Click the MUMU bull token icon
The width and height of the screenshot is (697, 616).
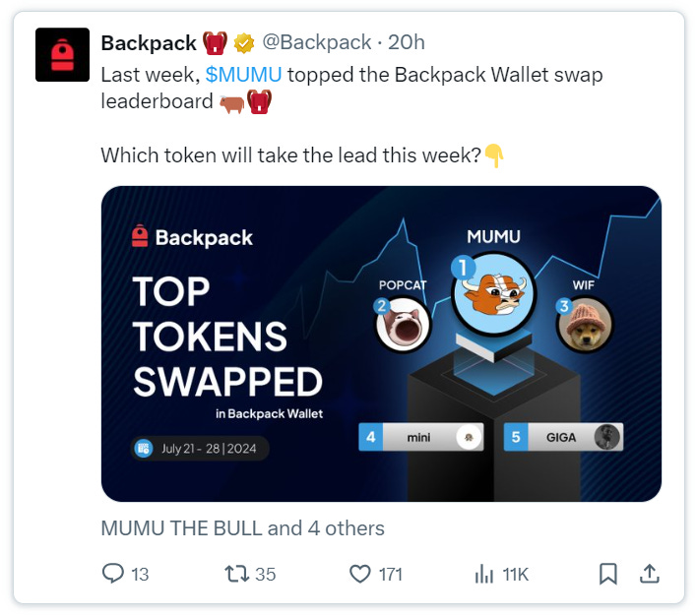click(x=493, y=294)
